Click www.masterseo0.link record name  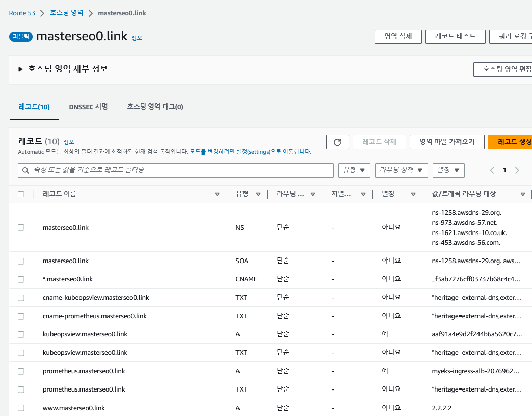73,408
